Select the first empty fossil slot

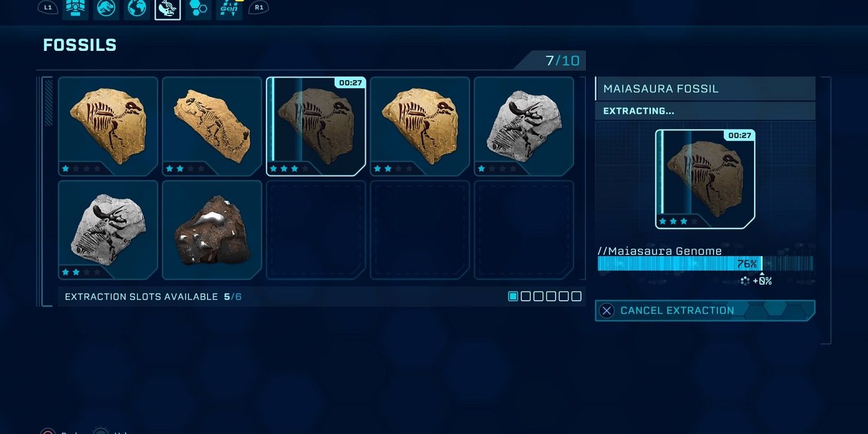point(316,230)
